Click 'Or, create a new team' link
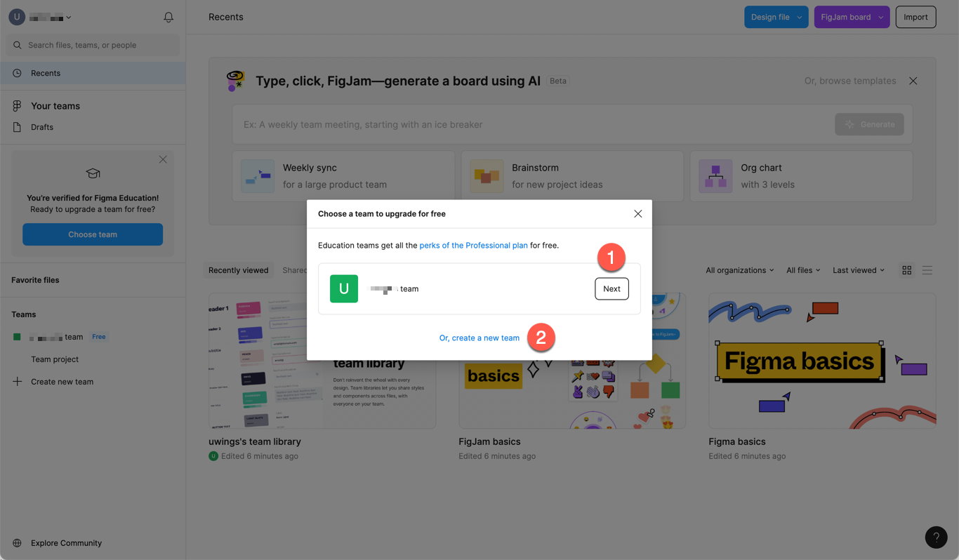 pyautogui.click(x=479, y=338)
